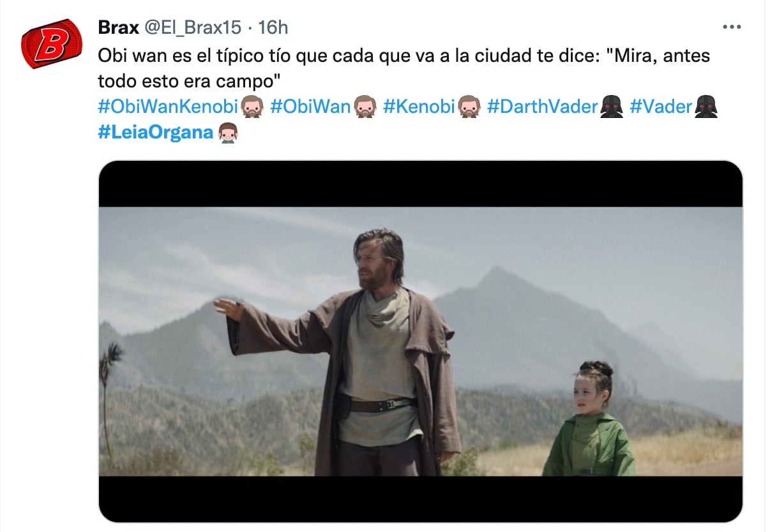Open the attached Obi-Wan image in the tweet
Screen dimensions: 770x532
click(x=420, y=341)
